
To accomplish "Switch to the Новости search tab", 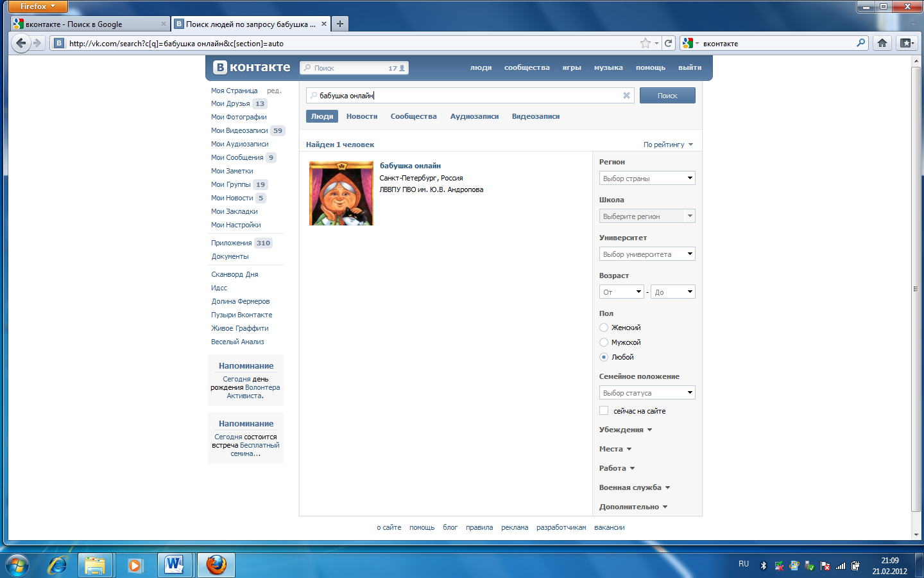I will [x=362, y=116].
